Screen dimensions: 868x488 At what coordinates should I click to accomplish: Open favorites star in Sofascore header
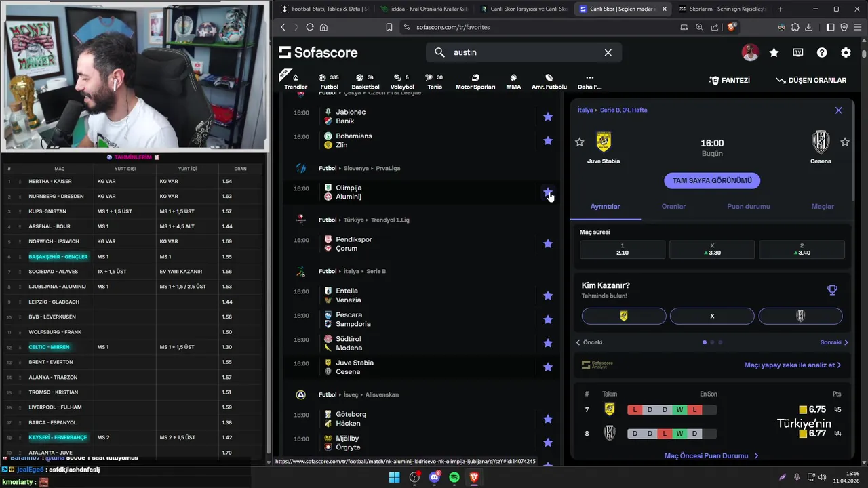tap(774, 52)
